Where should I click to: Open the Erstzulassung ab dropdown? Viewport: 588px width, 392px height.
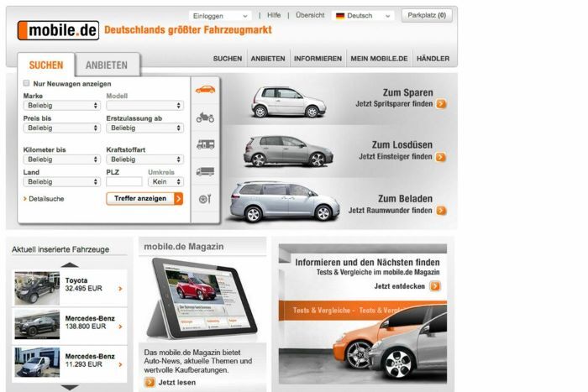pyautogui.click(x=145, y=128)
